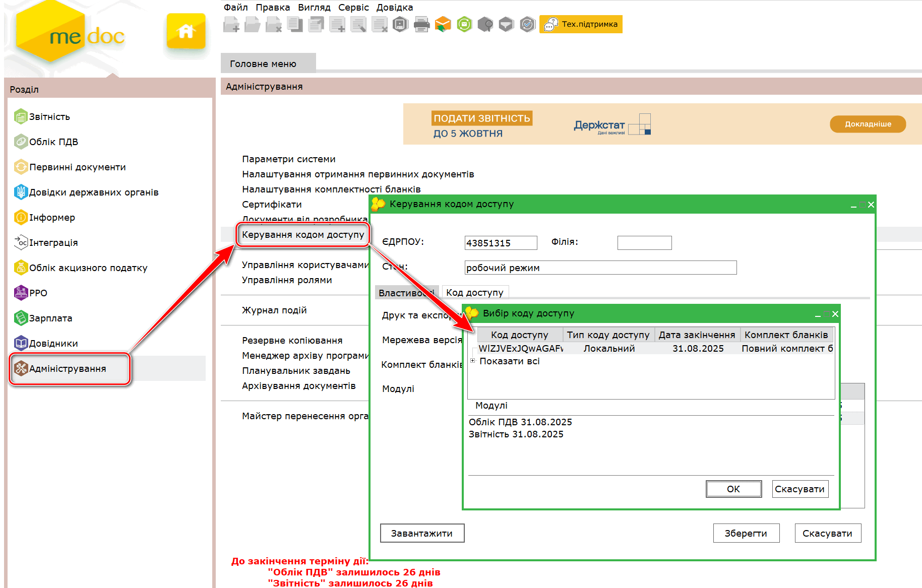Open Інформер from the sidebar
Viewport: 922px width, 588px height.
pyautogui.click(x=52, y=218)
